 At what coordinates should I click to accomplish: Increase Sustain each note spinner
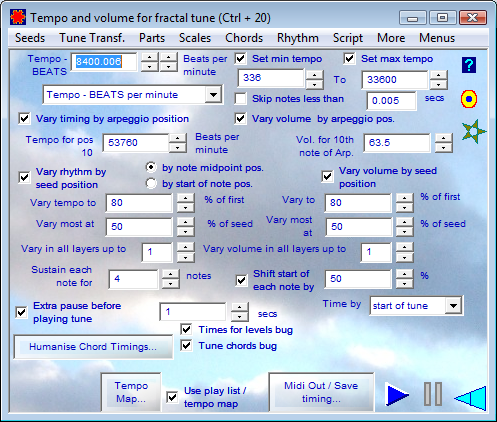point(171,274)
